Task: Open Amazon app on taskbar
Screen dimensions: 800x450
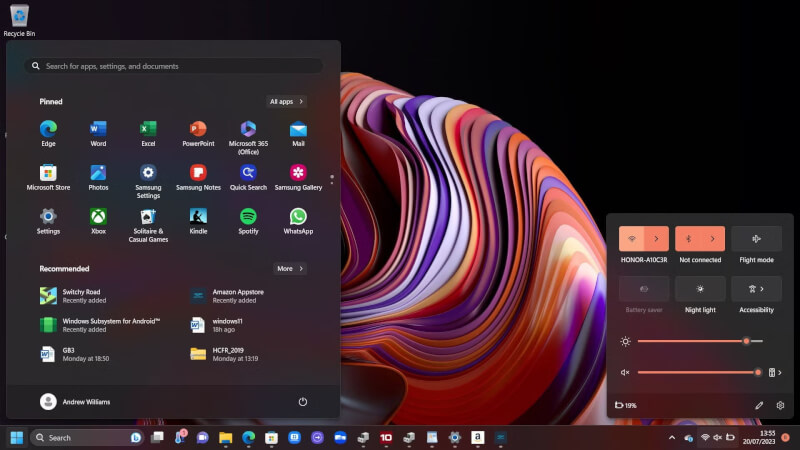Action: point(478,437)
